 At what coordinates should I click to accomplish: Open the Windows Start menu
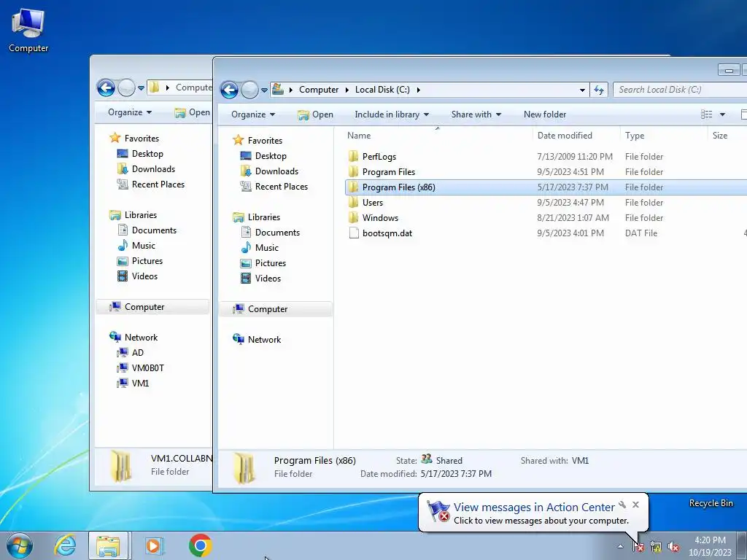pyautogui.click(x=20, y=545)
